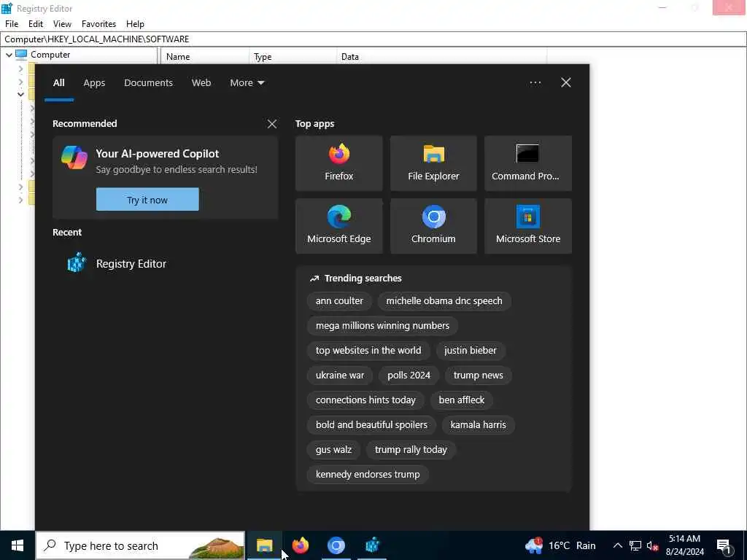The width and height of the screenshot is (747, 560).
Task: Click the ben affleck trending chip
Action: tap(461, 400)
